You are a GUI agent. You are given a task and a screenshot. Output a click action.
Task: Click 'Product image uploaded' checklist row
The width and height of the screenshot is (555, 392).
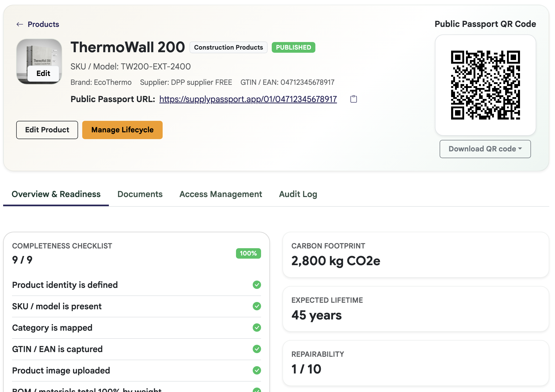tap(137, 370)
